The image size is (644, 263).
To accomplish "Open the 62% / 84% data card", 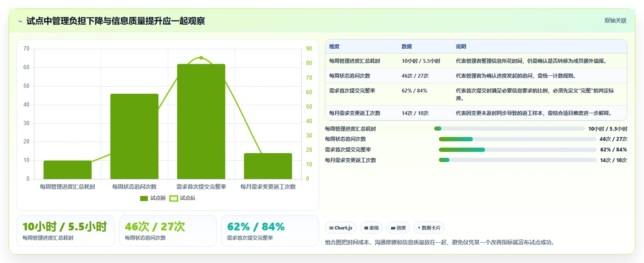I will point(270,231).
